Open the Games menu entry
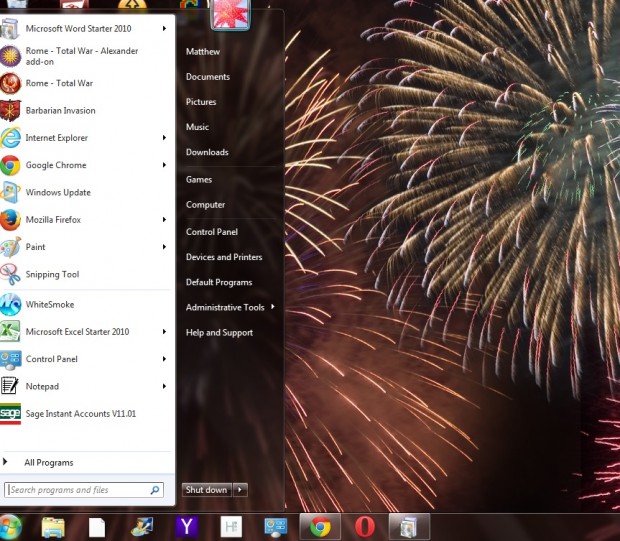The width and height of the screenshot is (620, 541). (x=199, y=180)
